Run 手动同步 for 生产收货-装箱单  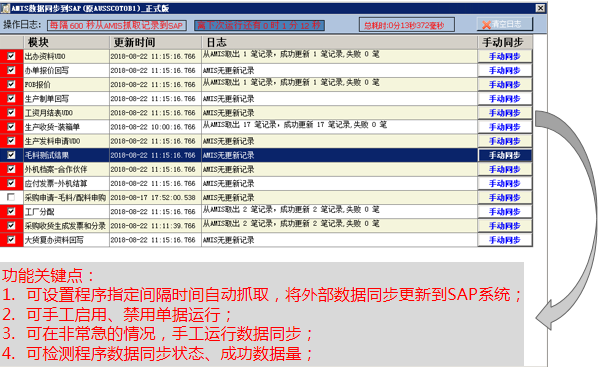[505, 127]
